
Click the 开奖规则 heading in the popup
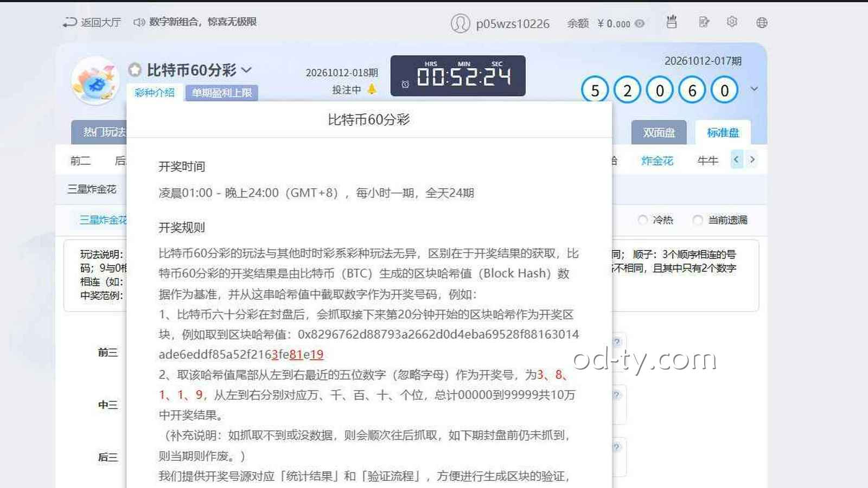point(182,227)
